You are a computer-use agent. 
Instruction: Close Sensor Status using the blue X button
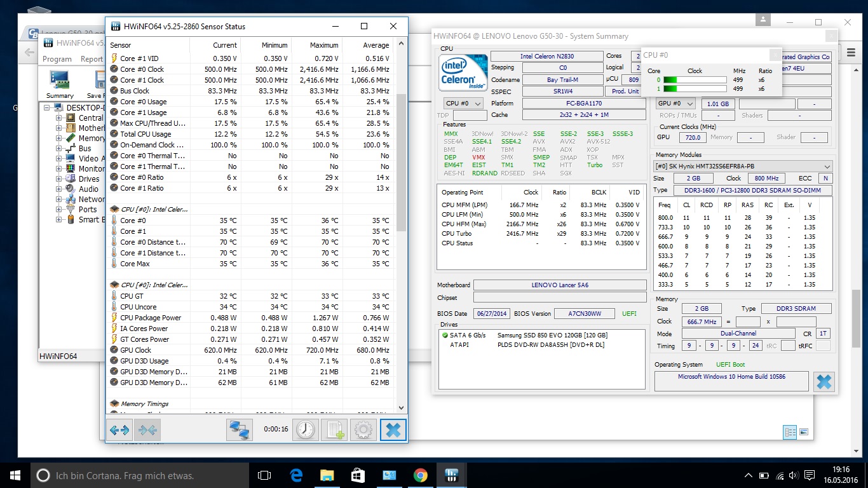pyautogui.click(x=393, y=430)
